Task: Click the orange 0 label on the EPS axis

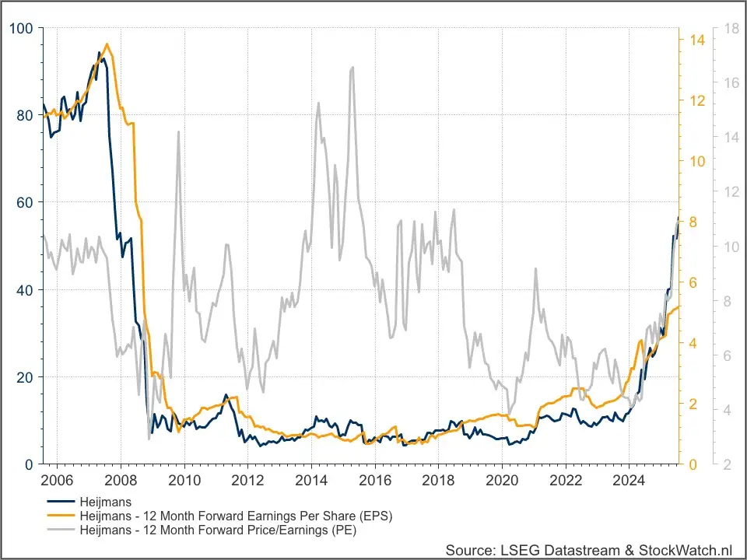Action: click(x=693, y=464)
